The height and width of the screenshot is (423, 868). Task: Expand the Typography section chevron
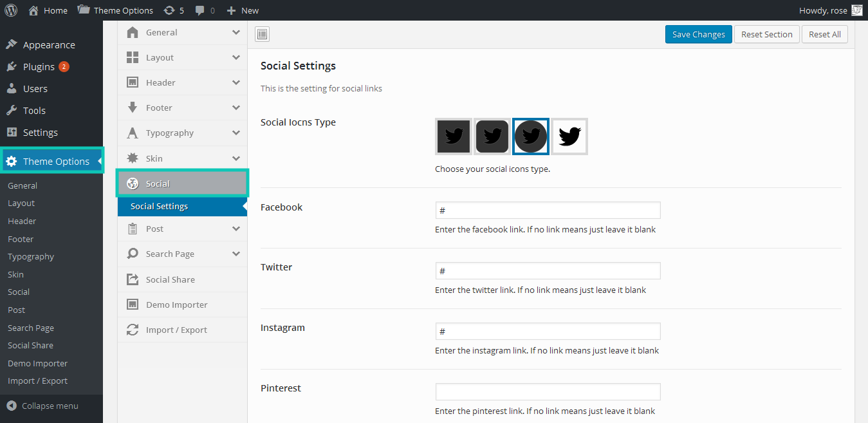[236, 133]
